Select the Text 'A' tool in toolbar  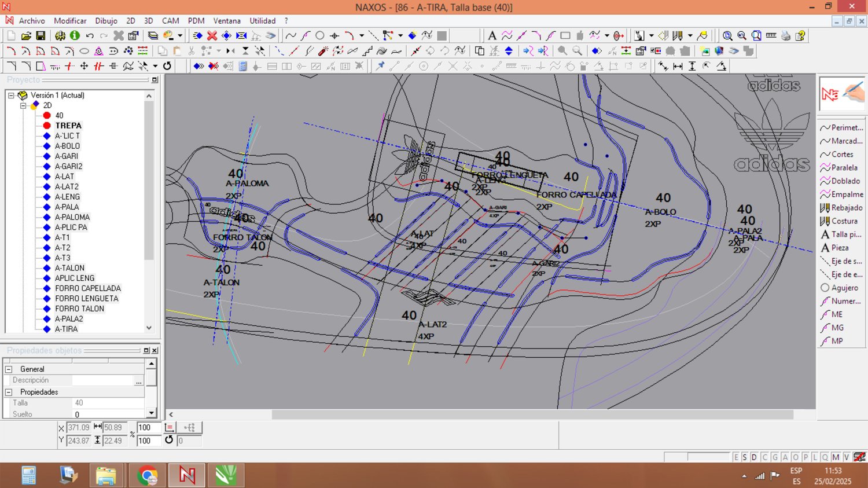pyautogui.click(x=492, y=36)
